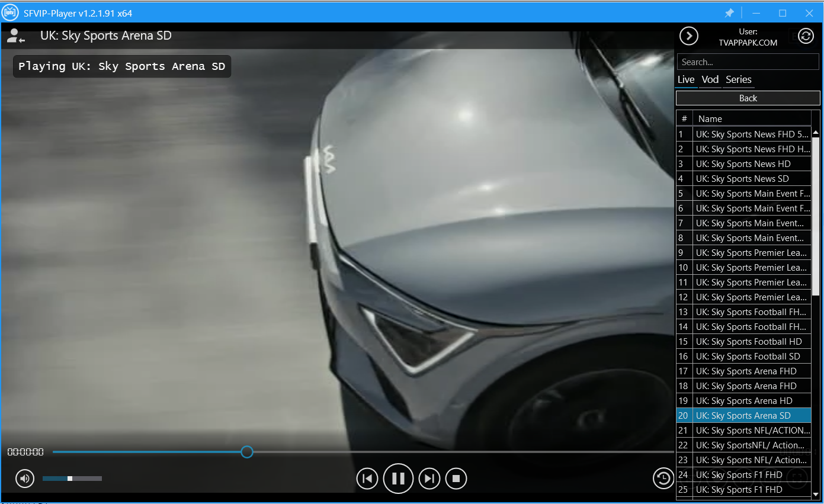
Task: Switch to the Live tab
Action: point(686,79)
